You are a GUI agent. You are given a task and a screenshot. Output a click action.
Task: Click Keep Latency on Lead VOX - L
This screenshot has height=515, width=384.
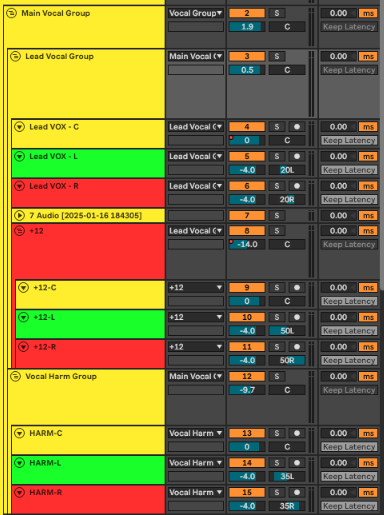(349, 170)
